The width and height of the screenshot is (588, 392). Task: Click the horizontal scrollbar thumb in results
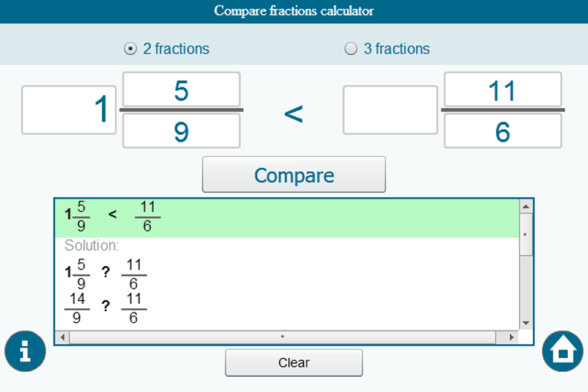coord(282,337)
